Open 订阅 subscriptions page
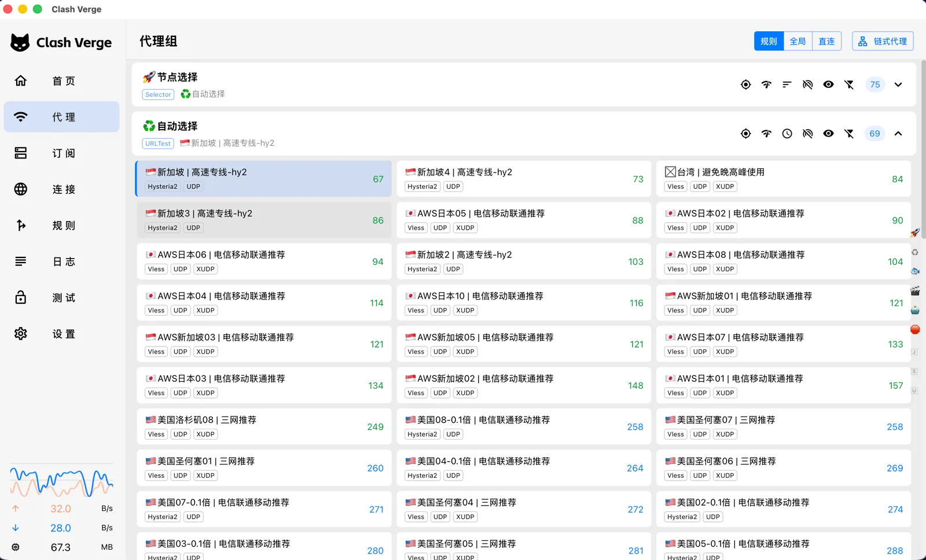Viewport: 926px width, 560px height. click(61, 153)
